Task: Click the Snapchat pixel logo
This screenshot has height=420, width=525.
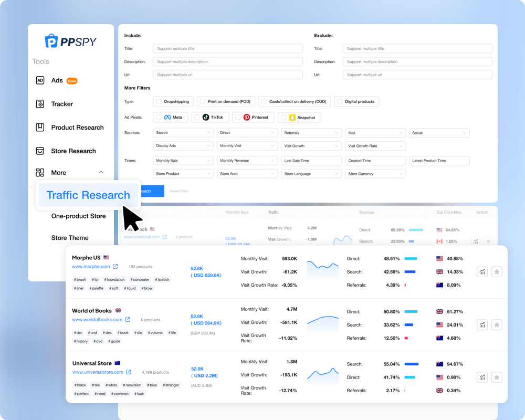Action: click(292, 118)
